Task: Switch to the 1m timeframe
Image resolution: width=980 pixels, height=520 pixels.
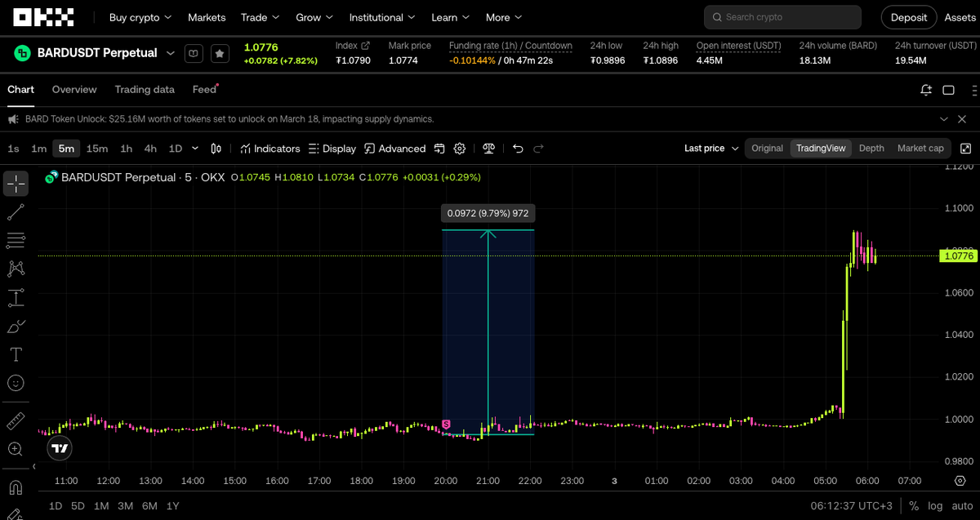Action: coord(38,149)
